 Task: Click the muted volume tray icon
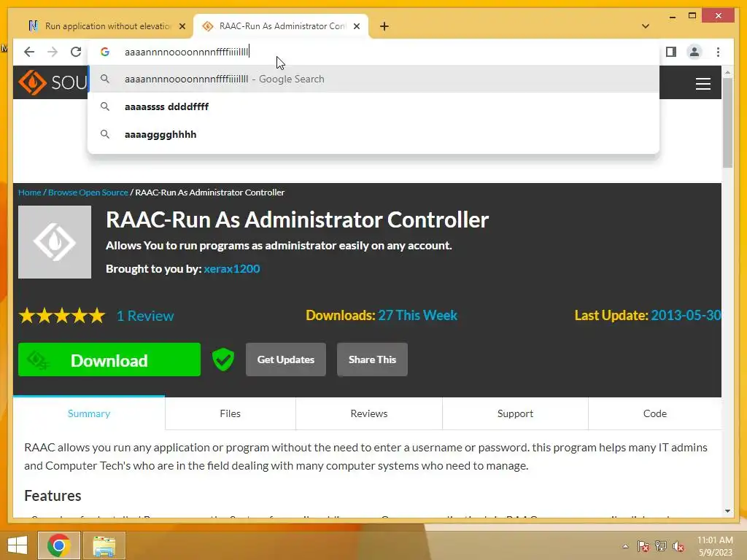pos(678,546)
